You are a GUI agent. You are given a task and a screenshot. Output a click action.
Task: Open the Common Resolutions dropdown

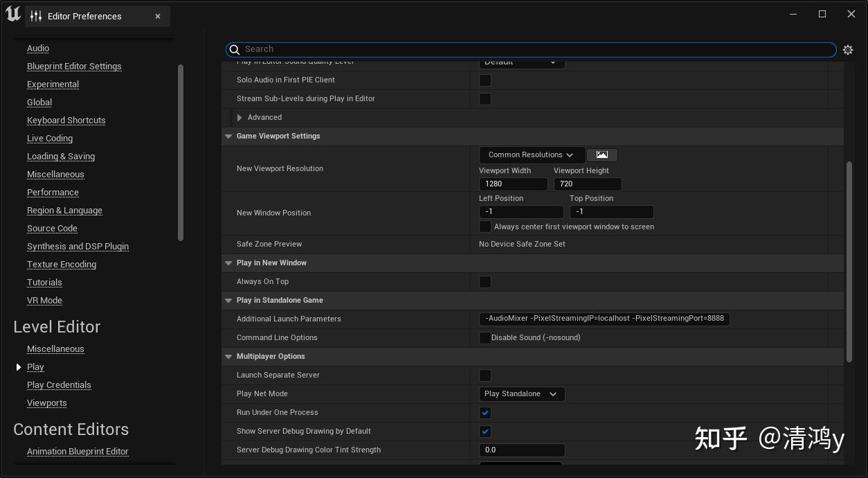531,155
